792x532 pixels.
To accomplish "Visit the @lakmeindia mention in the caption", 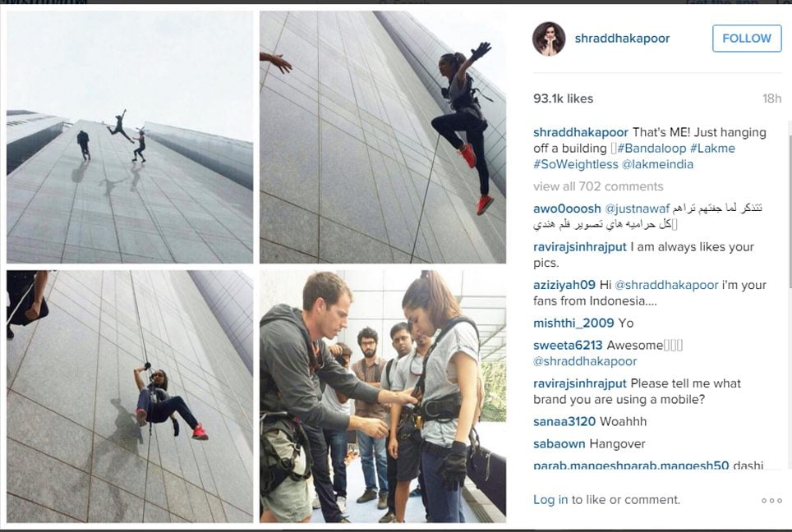I will [x=657, y=164].
